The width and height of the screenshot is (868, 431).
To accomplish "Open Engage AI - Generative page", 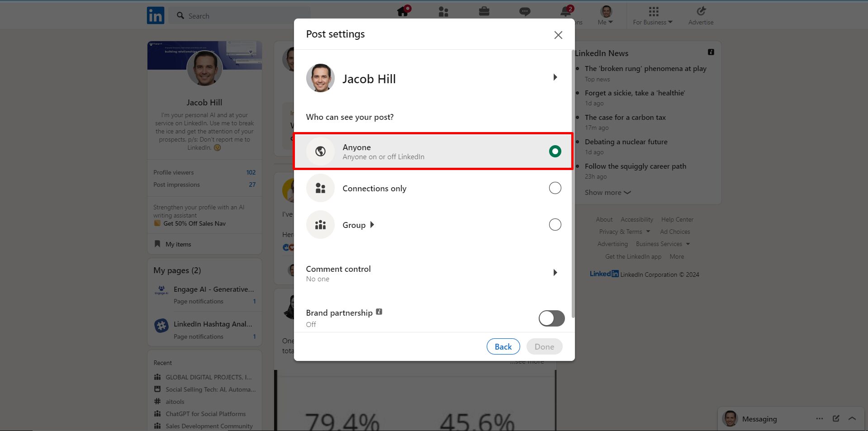I will click(213, 289).
